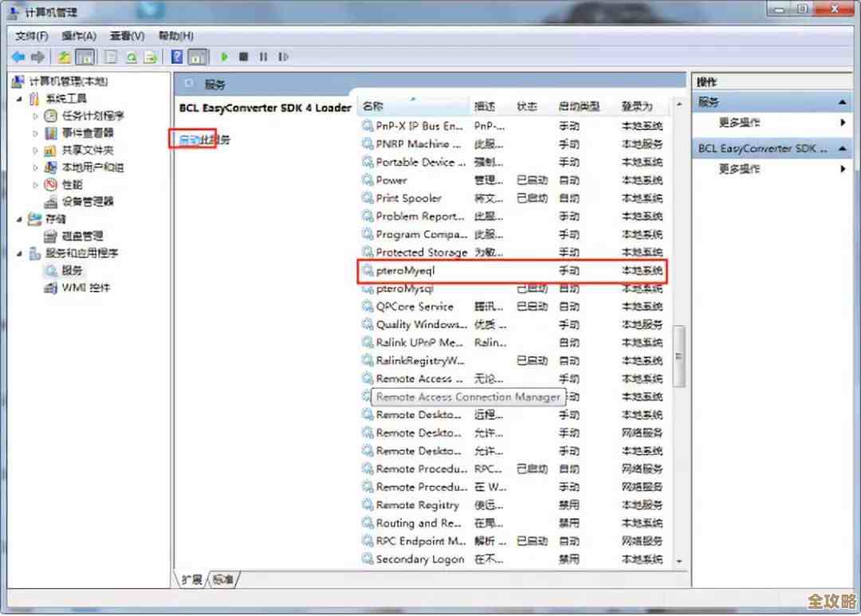Click the green Start Service toolbar icon
This screenshot has width=861, height=616.
[x=225, y=57]
